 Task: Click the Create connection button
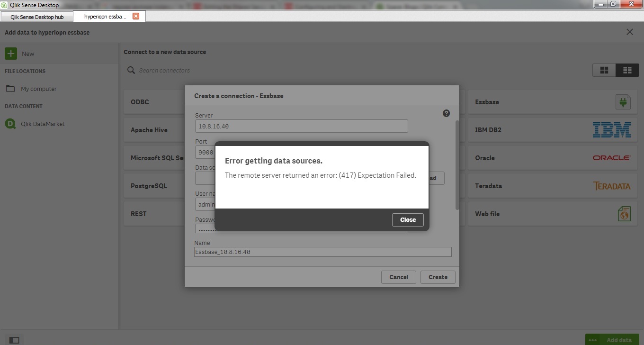(438, 277)
